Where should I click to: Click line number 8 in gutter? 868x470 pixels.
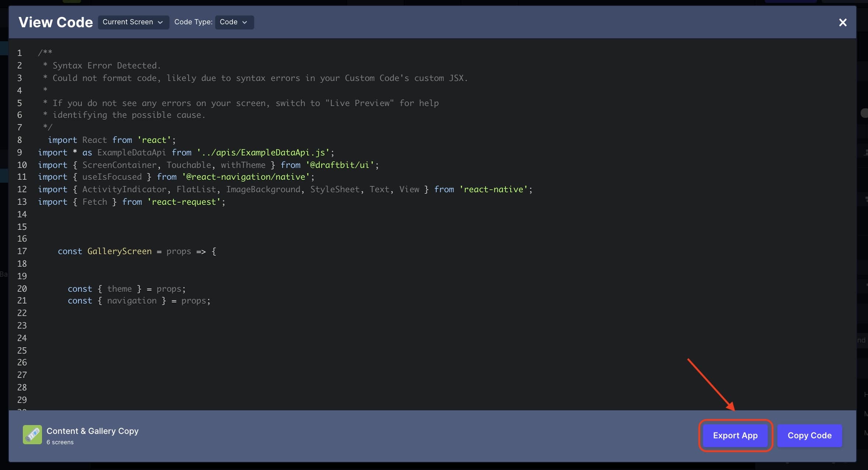coord(20,140)
